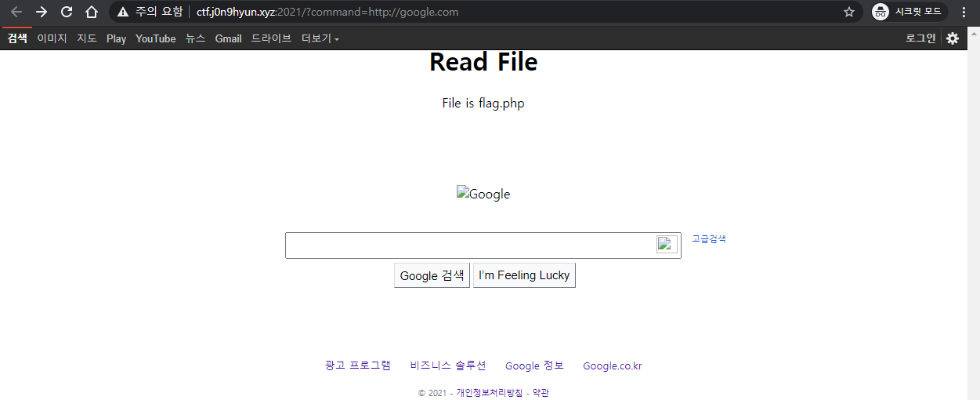Viewport: 980px width, 400px height.
Task: Click the I'm Feeling Lucky button
Action: [x=524, y=275]
